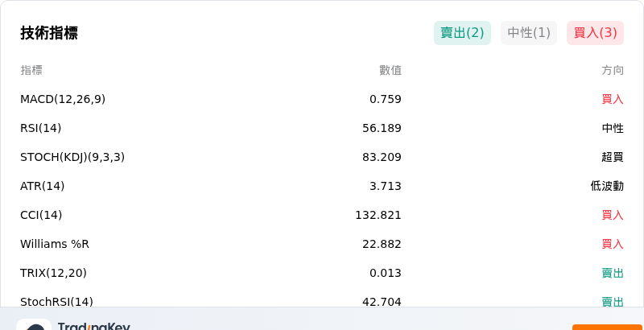The height and width of the screenshot is (330, 644).
Task: Click the 數值 column header
Action: (390, 71)
